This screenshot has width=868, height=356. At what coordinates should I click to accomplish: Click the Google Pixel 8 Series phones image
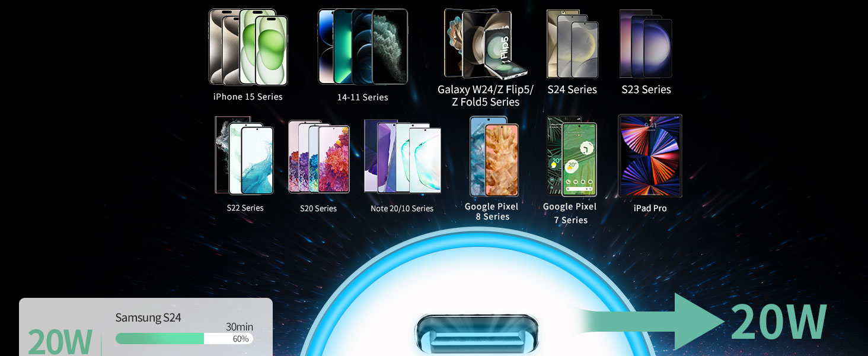494,157
